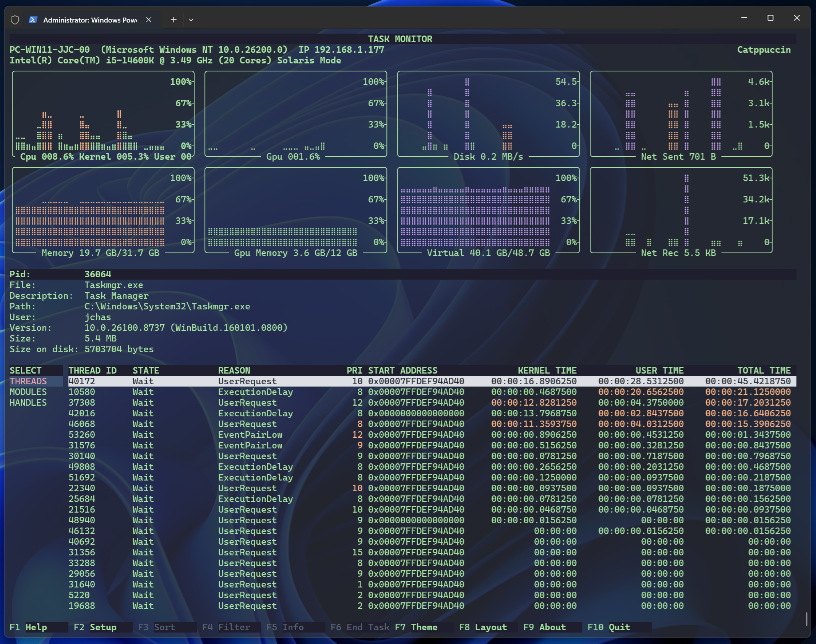Image resolution: width=816 pixels, height=644 pixels.
Task: Maximize the Windows Terminal window
Action: [x=770, y=18]
